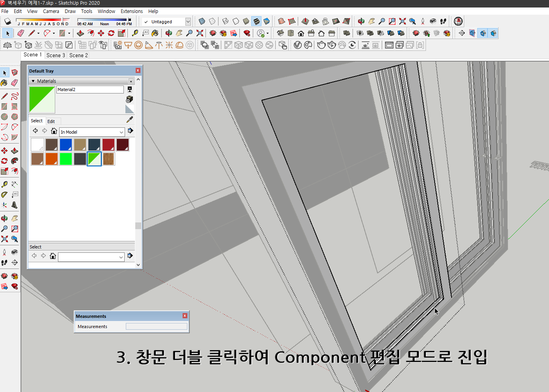Toggle X-Ray face style mode
The width and height of the screenshot is (549, 392).
[x=202, y=21]
